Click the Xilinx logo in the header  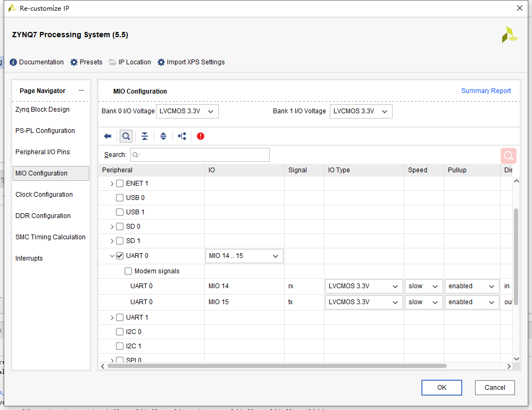(x=510, y=35)
